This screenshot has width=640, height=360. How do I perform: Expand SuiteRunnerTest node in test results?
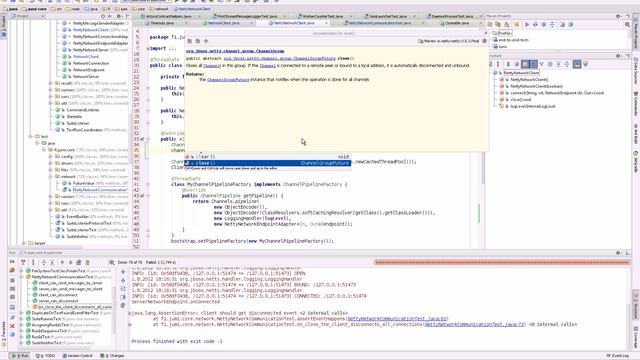(22, 319)
